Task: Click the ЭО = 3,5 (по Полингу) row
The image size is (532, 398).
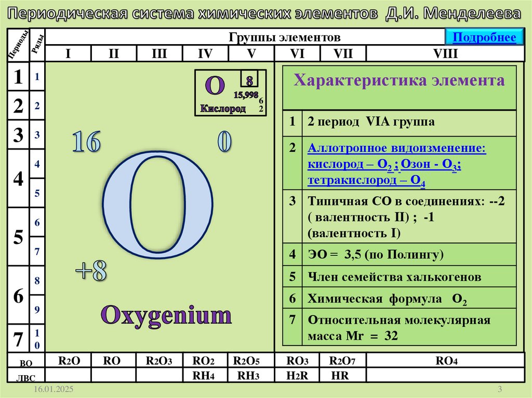Action: click(400, 254)
